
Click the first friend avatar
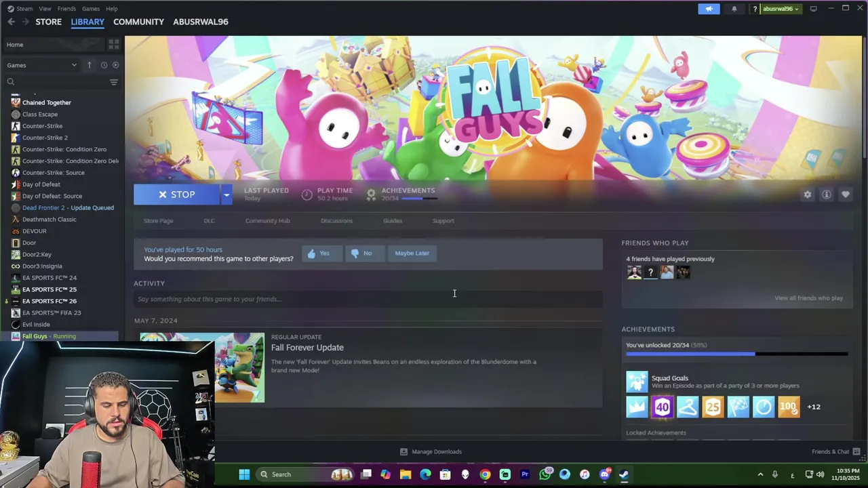(x=634, y=272)
